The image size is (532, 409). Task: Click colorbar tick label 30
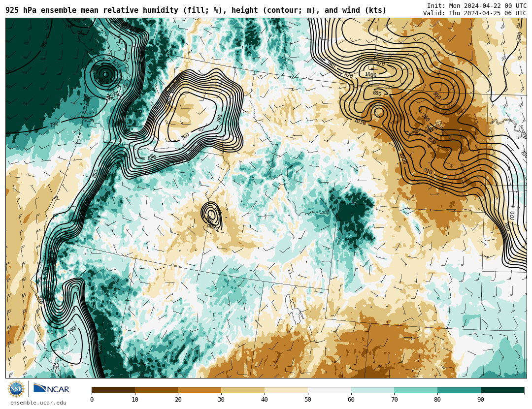tap(221, 400)
